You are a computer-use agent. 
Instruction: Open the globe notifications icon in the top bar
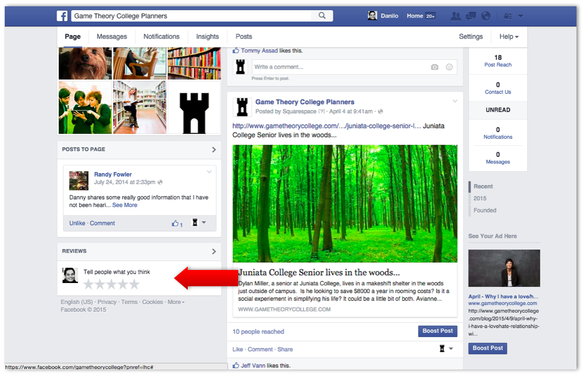click(x=486, y=16)
